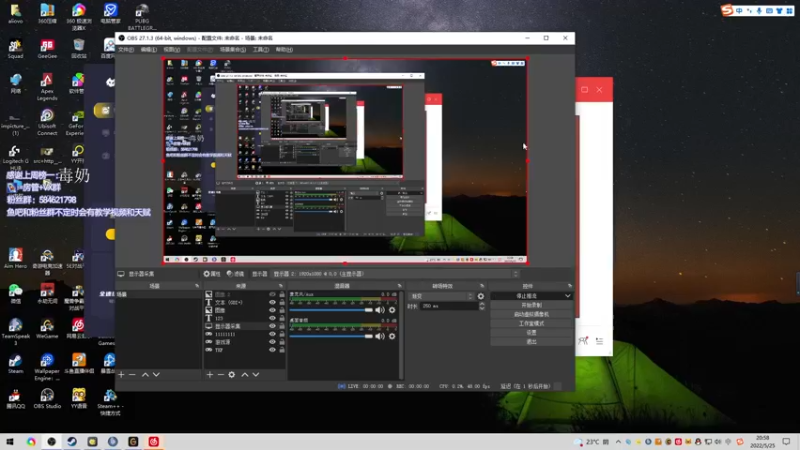Open WeGame desktop shortcut
Screen dimensions: 800x450
(x=47, y=329)
